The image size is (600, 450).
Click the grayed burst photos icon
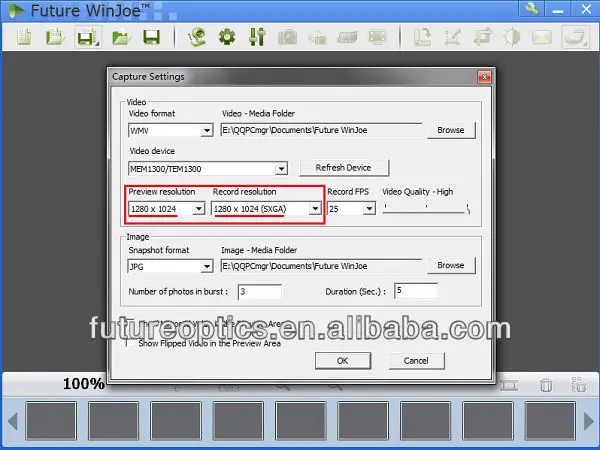click(318, 37)
